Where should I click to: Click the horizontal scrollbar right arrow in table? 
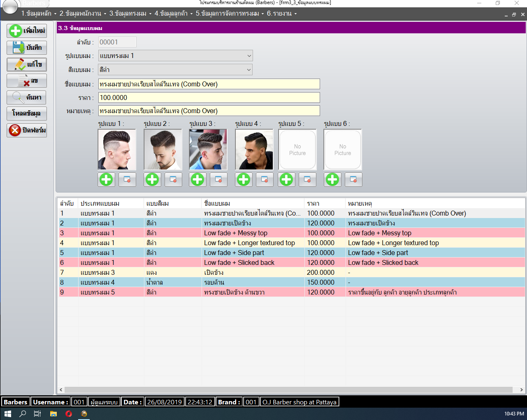tap(521, 390)
